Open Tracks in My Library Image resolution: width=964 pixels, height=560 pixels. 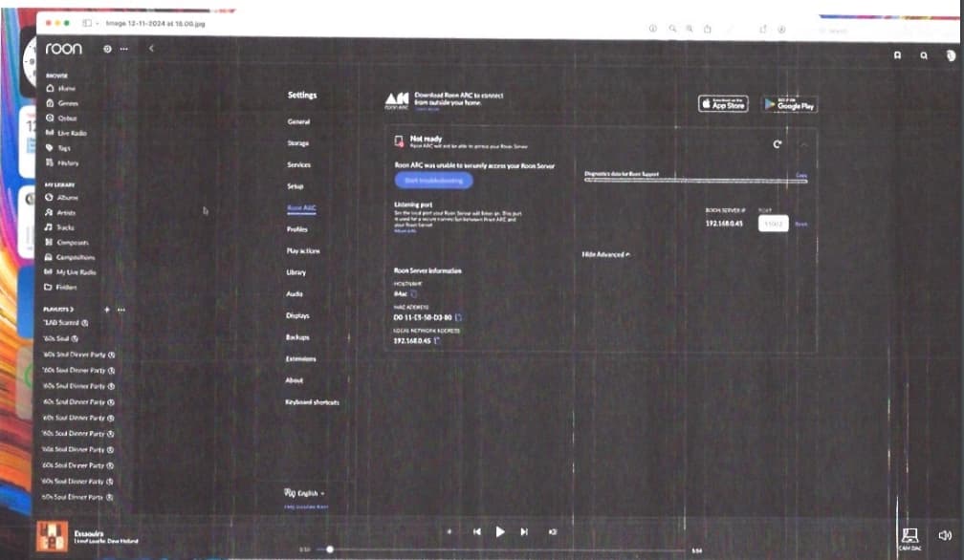pos(59,227)
